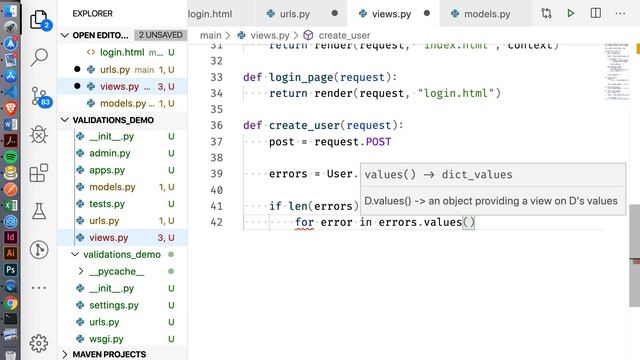This screenshot has height=360, width=640.
Task: Open the Extensions view icon
Action: point(39,173)
